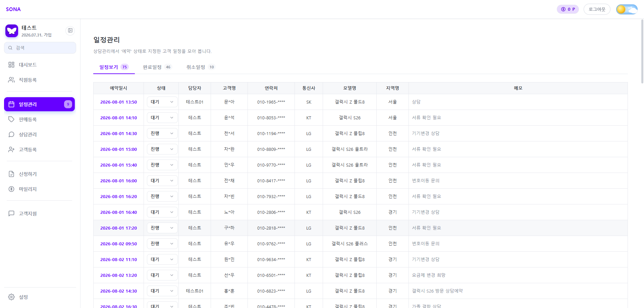Open reservation 2026-08-01 16:20 link
This screenshot has height=308, width=644.
click(119, 196)
